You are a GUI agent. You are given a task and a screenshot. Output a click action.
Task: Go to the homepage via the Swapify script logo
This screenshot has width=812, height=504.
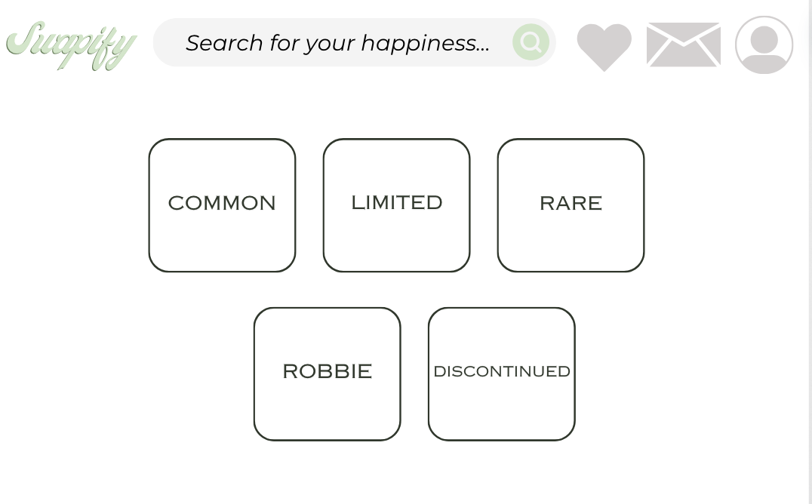click(72, 45)
